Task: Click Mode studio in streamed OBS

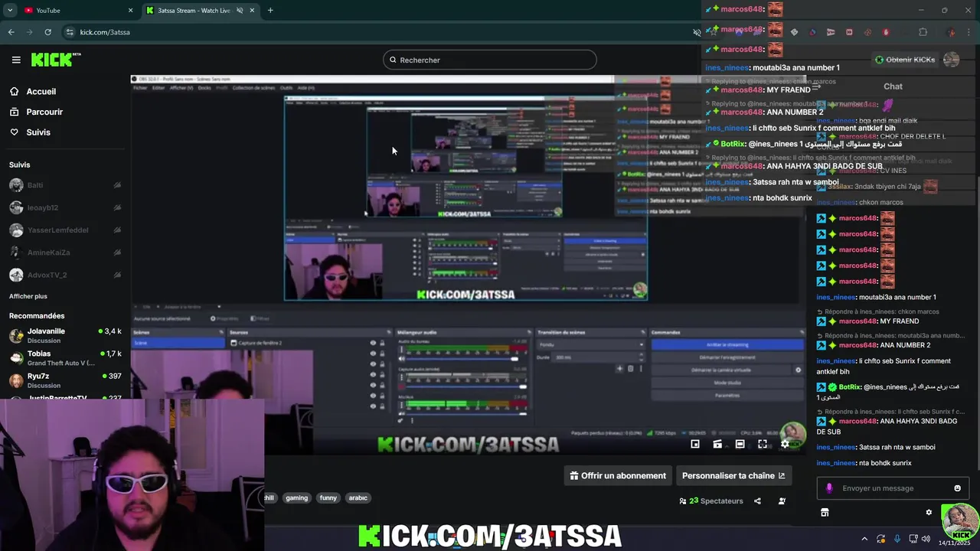Action: point(727,383)
